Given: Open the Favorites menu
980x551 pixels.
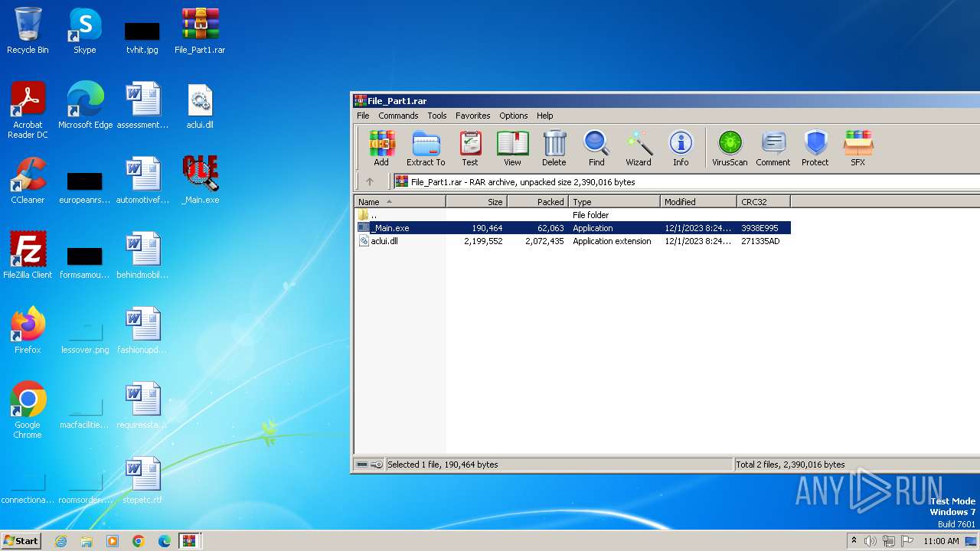Looking at the screenshot, I should pyautogui.click(x=473, y=116).
